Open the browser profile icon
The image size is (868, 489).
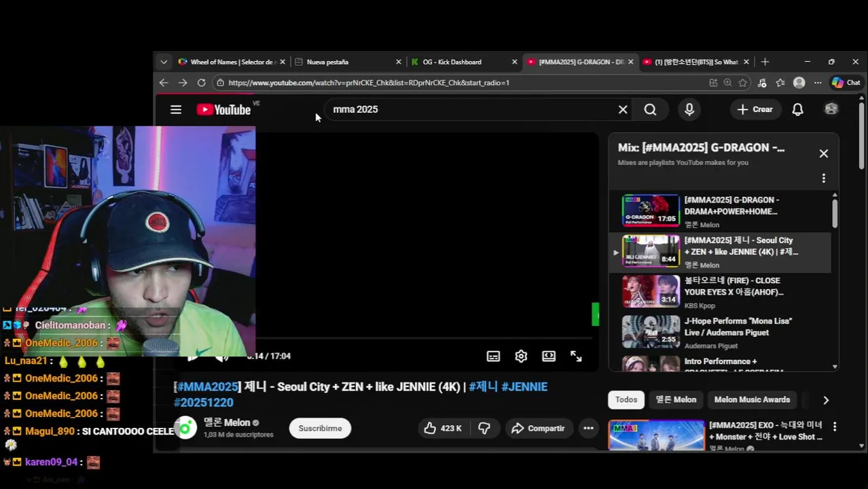[x=799, y=83]
